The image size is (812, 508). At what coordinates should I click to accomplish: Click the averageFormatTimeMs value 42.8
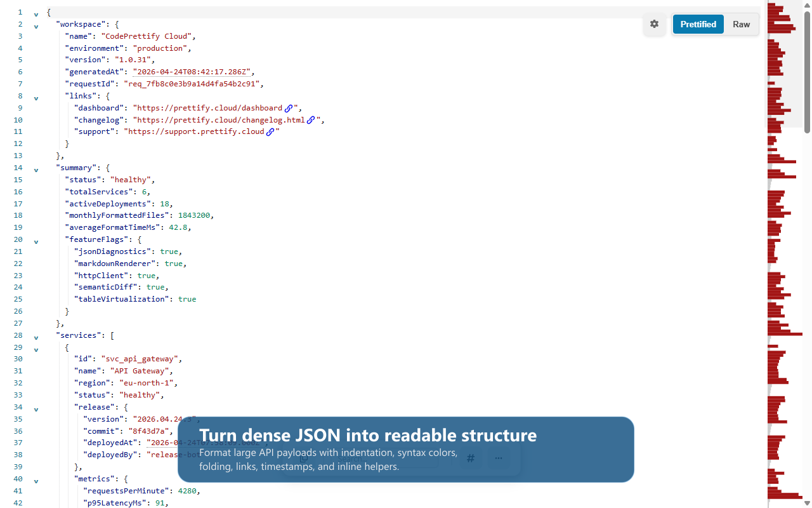(x=178, y=227)
